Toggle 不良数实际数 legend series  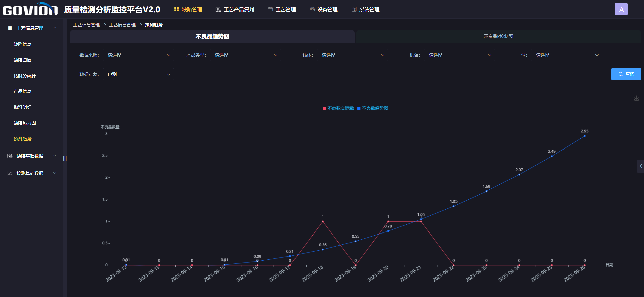(x=338, y=108)
